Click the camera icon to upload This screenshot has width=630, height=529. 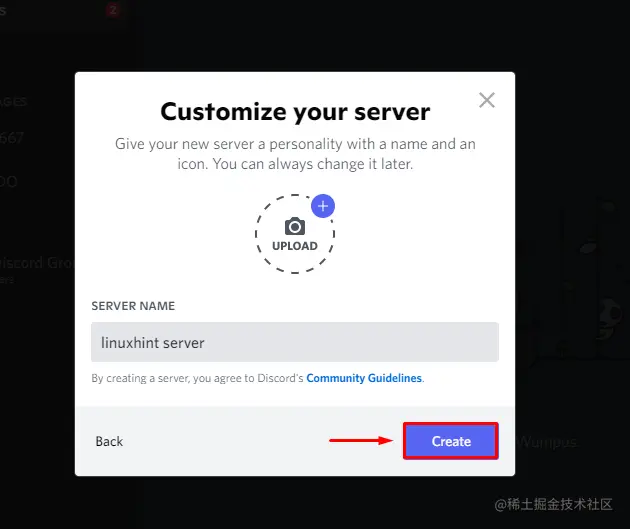[295, 226]
